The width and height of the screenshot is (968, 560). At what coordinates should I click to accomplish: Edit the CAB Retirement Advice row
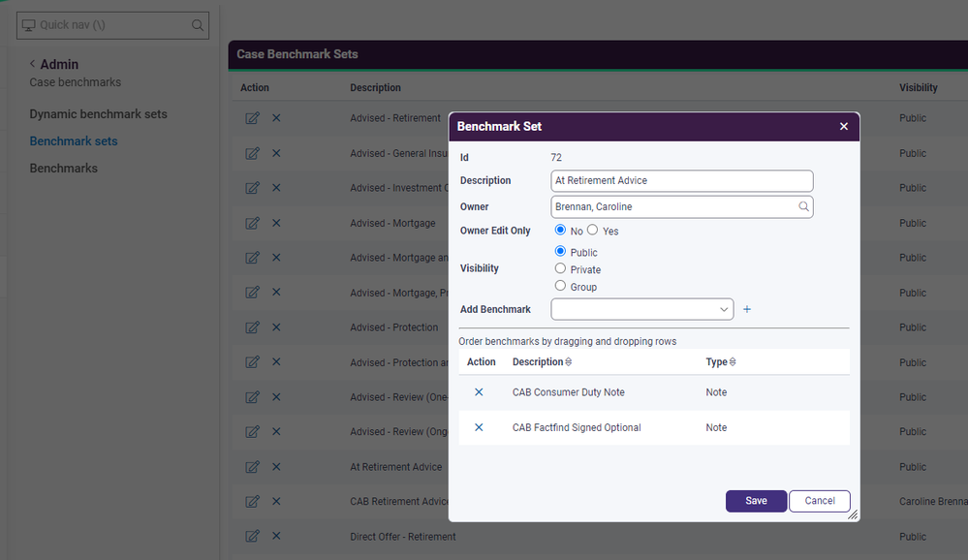point(252,501)
